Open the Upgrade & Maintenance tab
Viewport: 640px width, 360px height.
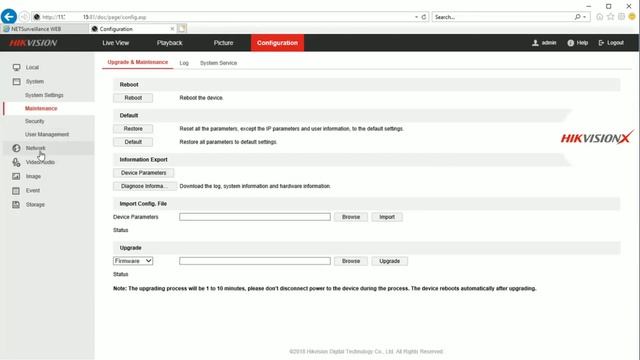click(138, 62)
